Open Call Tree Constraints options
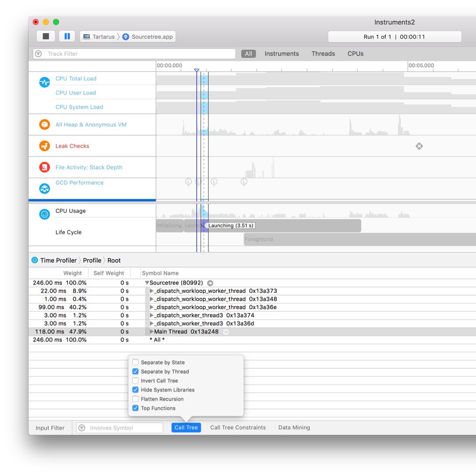Viewport: 476px width, 476px height. pos(238,427)
